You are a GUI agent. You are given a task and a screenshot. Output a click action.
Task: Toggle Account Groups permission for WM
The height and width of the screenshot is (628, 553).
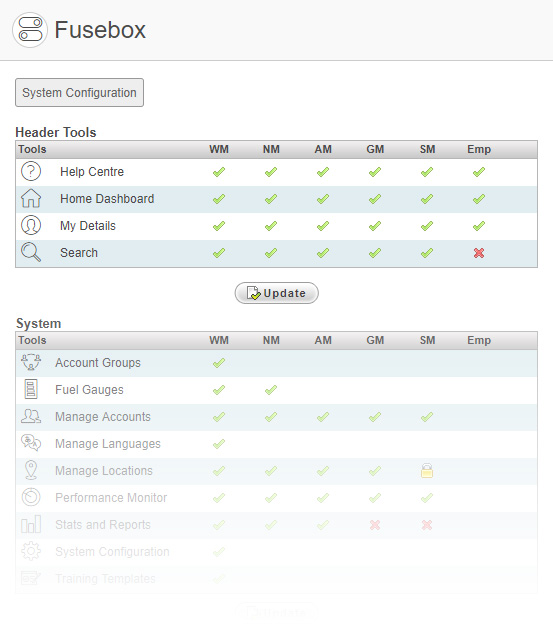point(219,363)
